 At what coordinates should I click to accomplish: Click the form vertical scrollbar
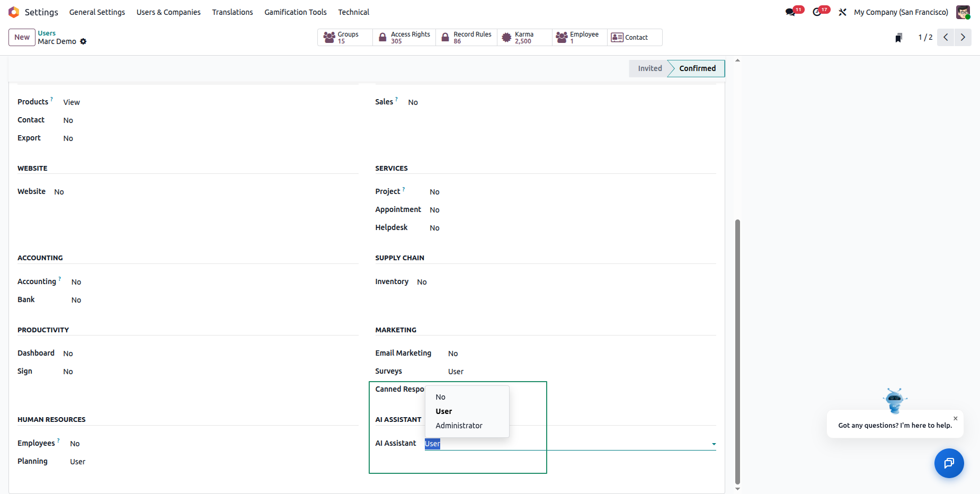click(x=737, y=351)
